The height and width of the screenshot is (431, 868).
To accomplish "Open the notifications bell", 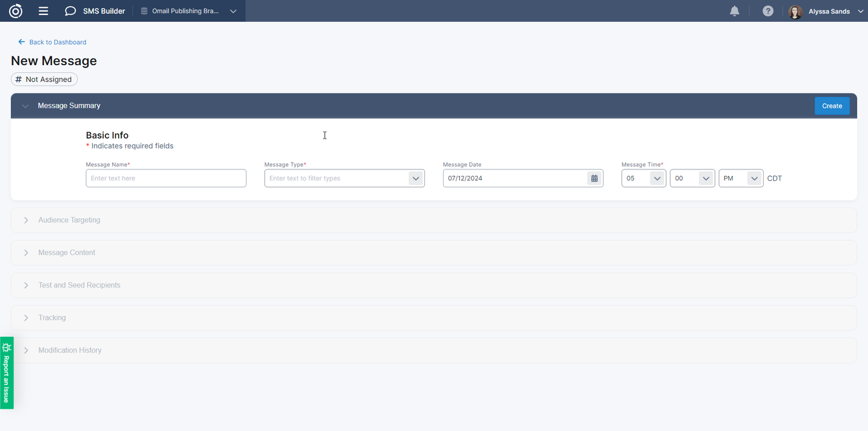I will coord(734,11).
